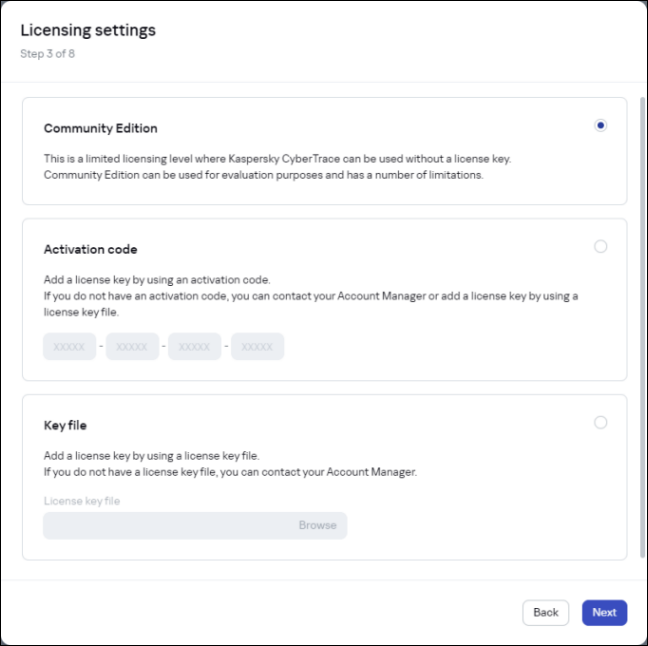Image resolution: width=648 pixels, height=646 pixels.
Task: Select the Community Edition radio button
Action: (600, 126)
